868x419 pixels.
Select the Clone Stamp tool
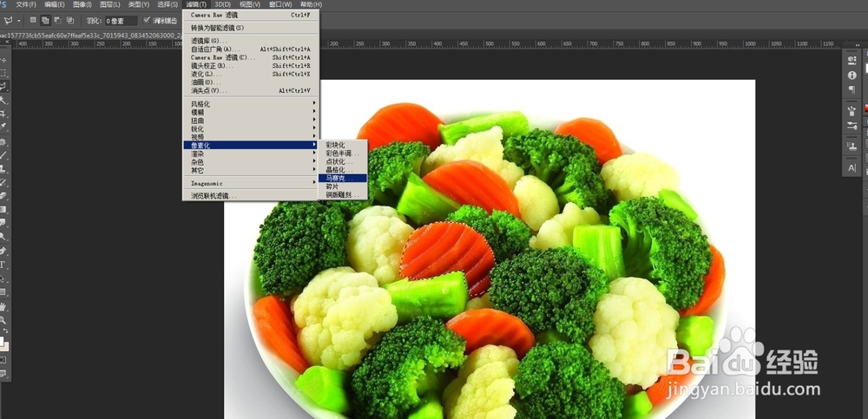3,169
